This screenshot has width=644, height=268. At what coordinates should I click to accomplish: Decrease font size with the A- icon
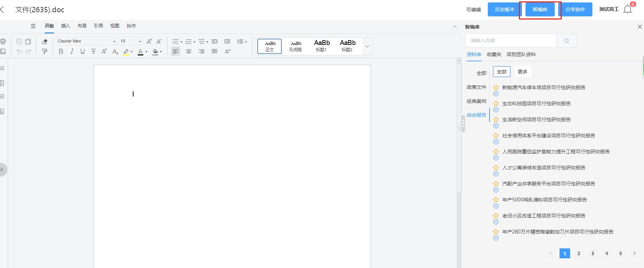coord(159,41)
